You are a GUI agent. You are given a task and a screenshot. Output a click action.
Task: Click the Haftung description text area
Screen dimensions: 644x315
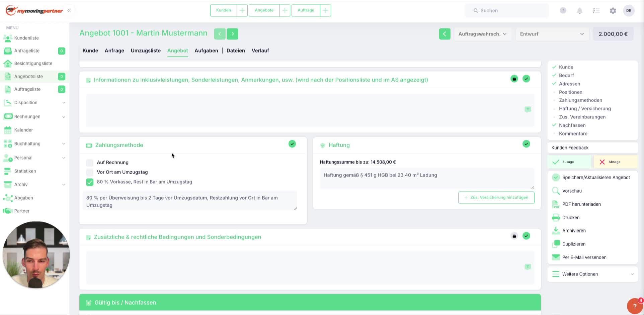pos(427,179)
